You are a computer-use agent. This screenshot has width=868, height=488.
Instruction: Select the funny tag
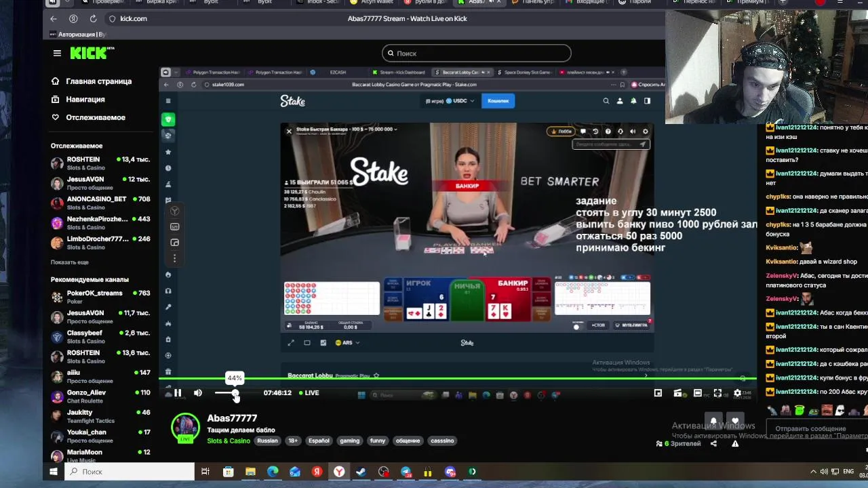(378, 441)
